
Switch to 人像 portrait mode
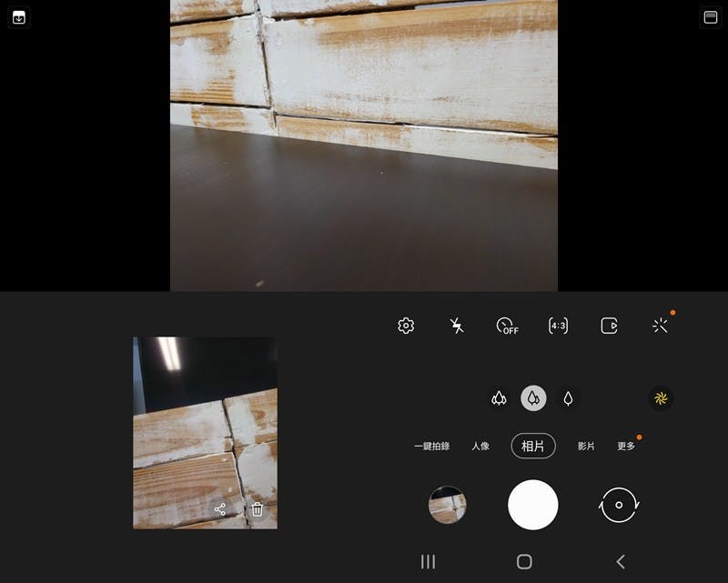coord(480,447)
